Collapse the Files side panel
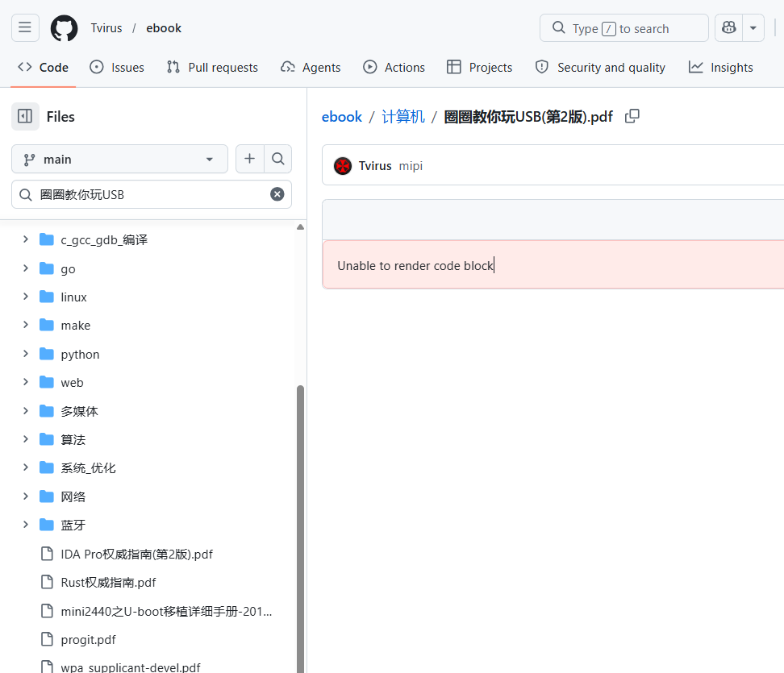Viewport: 784px width, 673px height. coord(25,116)
